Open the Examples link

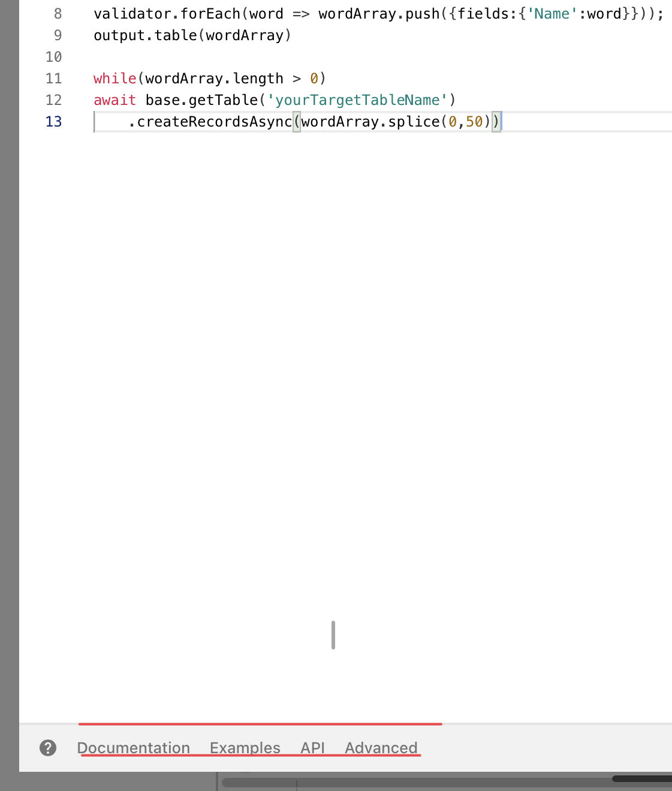[245, 748]
